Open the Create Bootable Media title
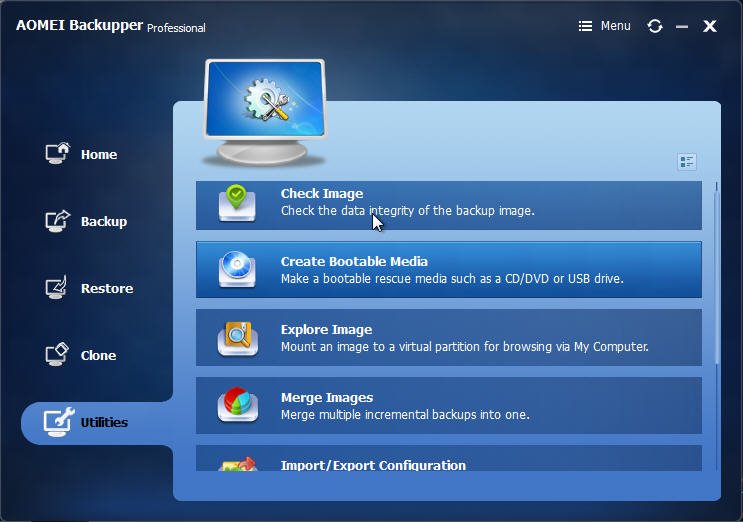This screenshot has height=522, width=743. pyautogui.click(x=354, y=261)
